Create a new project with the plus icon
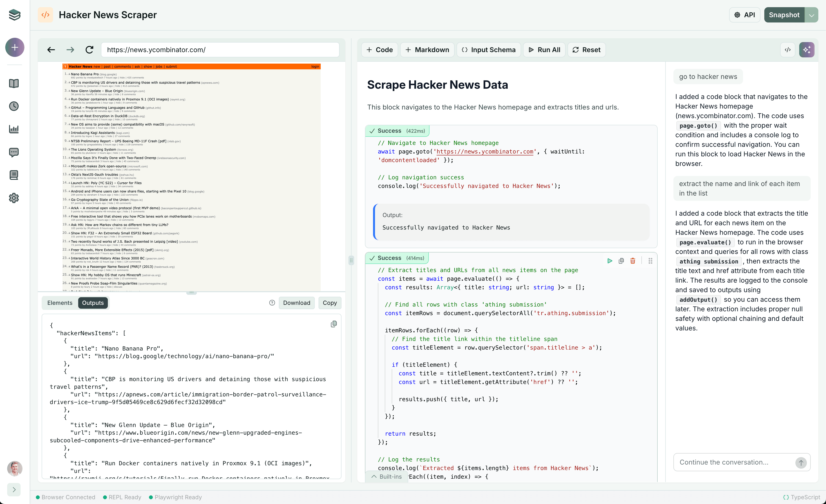This screenshot has height=504, width=826. pos(14,47)
